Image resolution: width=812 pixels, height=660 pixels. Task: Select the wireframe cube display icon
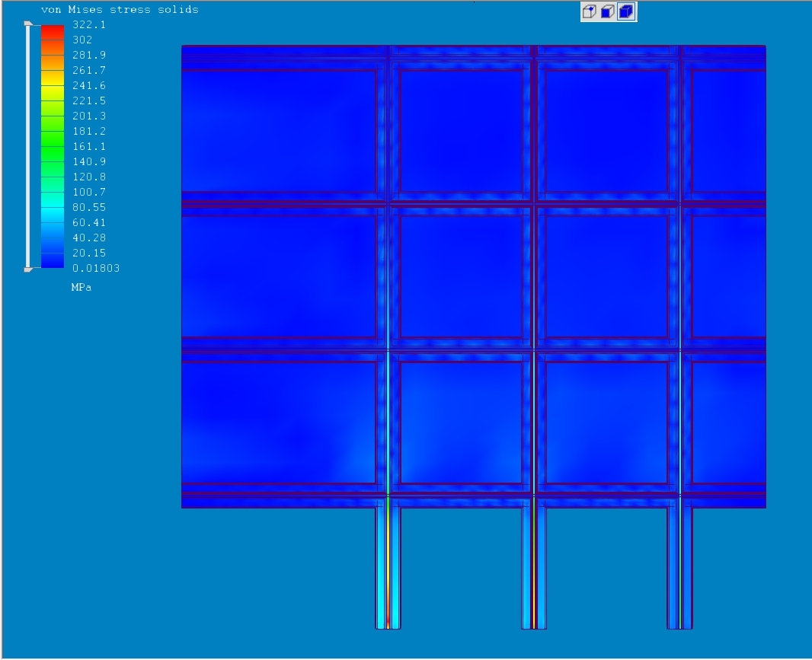tap(590, 11)
